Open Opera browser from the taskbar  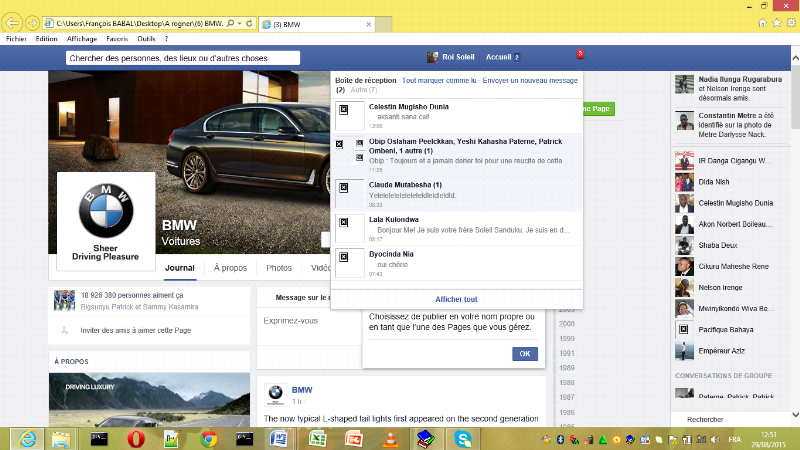(x=135, y=438)
